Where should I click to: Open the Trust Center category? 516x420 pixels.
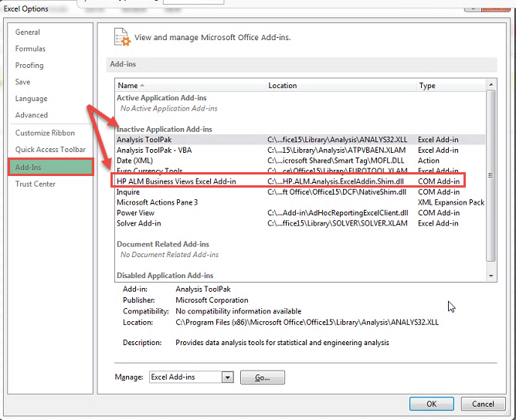[36, 184]
